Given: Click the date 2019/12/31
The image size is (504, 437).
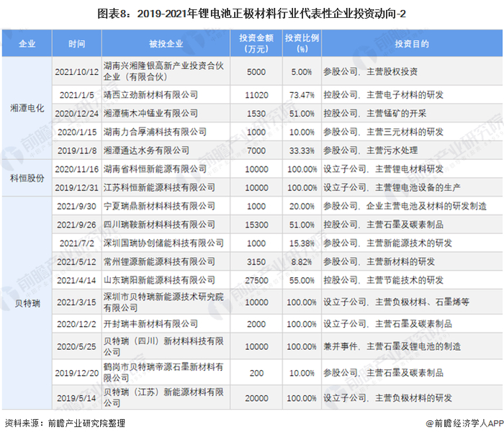Looking at the screenshot, I should (77, 188).
